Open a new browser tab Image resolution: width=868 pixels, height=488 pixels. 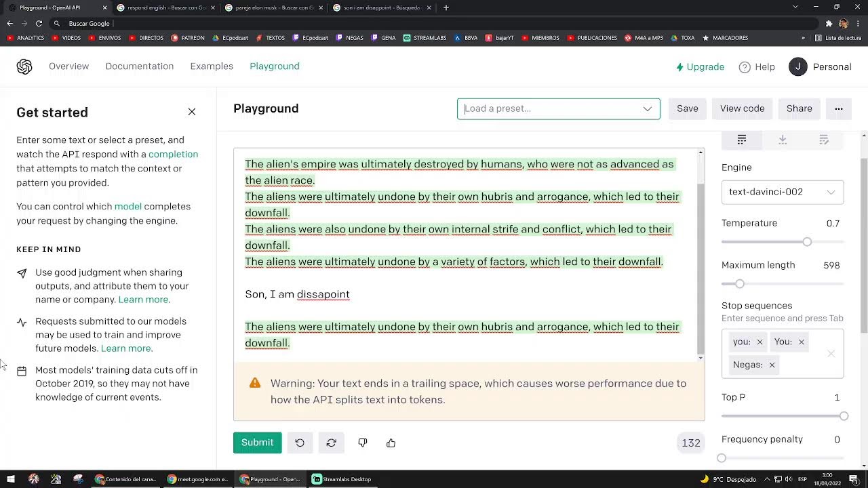(446, 7)
